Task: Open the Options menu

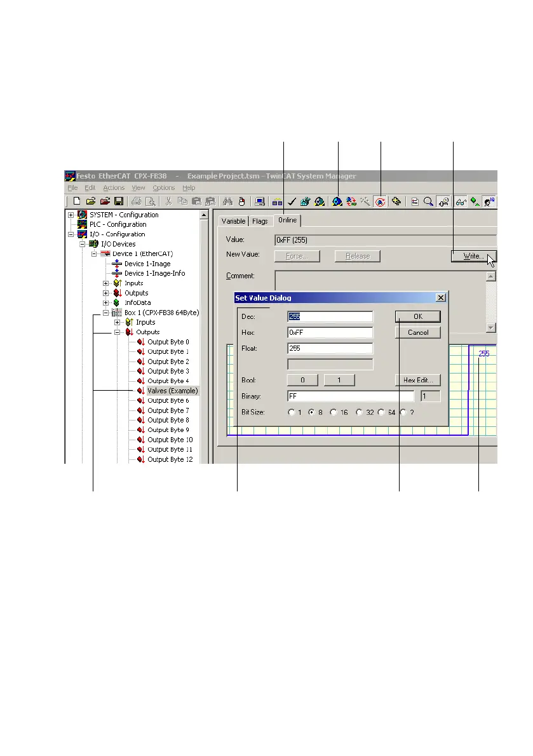Action: [x=164, y=188]
